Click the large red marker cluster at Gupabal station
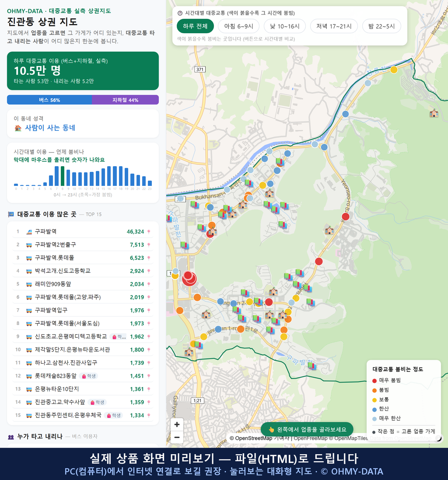448x480 pixels. [x=189, y=278]
